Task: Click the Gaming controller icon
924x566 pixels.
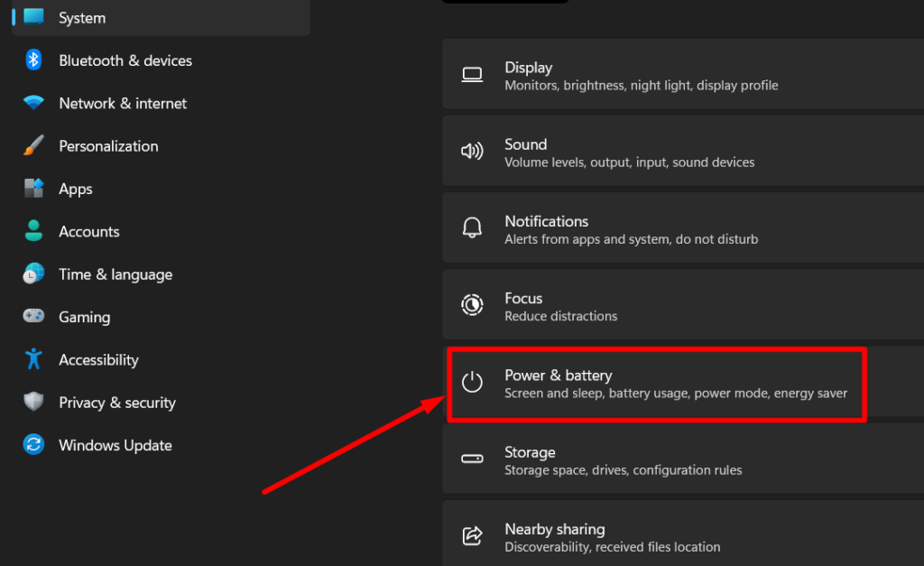Action: [x=33, y=316]
